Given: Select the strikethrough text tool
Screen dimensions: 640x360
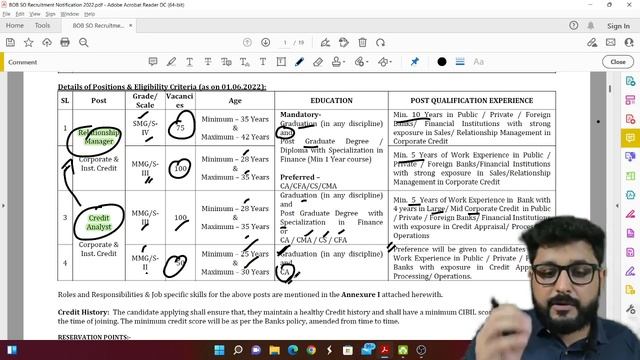Looking at the screenshot, I should click(x=208, y=62).
